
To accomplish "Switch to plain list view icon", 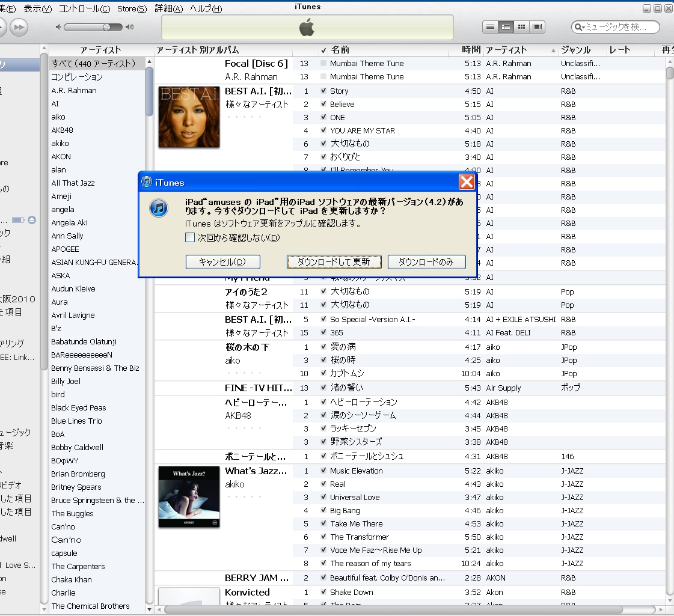I will coord(491,26).
